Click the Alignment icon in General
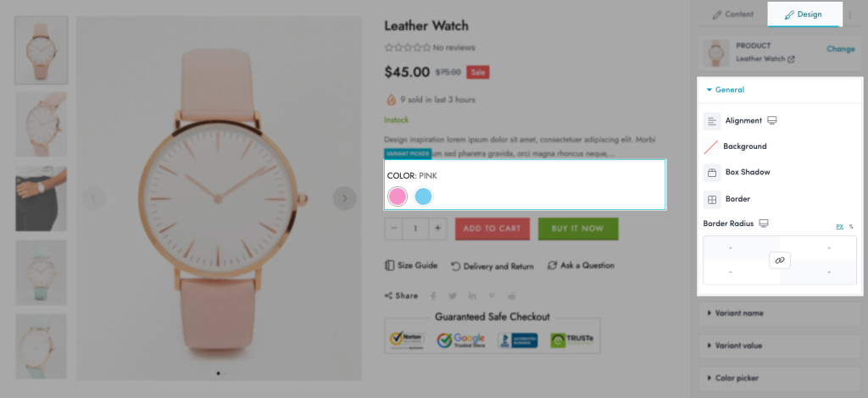This screenshot has height=398, width=868. coord(712,121)
